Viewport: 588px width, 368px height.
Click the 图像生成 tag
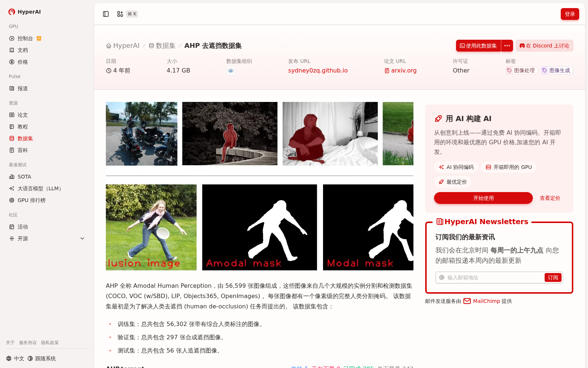[x=557, y=70]
